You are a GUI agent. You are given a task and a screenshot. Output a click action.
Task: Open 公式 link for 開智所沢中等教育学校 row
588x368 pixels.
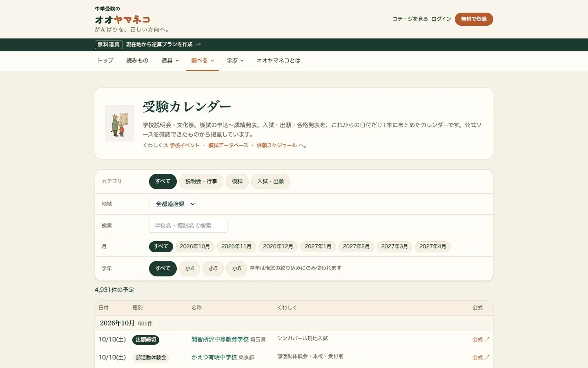tap(481, 339)
